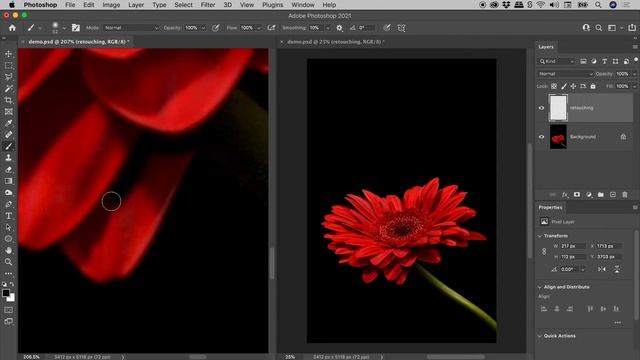
Task: Open smoothing options gear
Action: point(339,28)
